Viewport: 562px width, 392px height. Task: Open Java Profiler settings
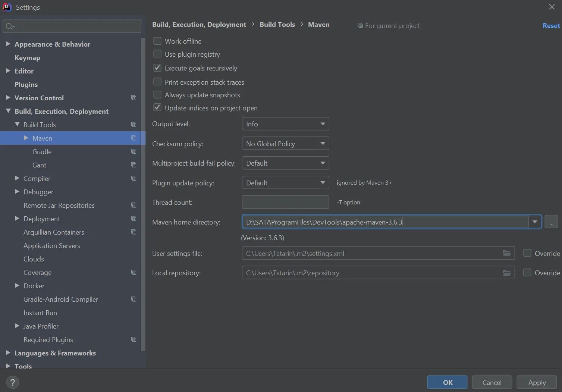click(41, 326)
